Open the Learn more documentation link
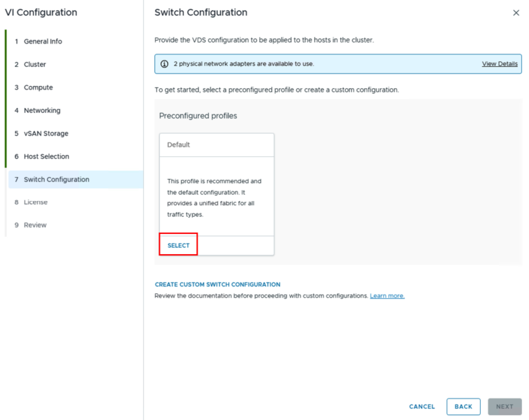Viewport: 529px width, 420px height. (x=387, y=296)
